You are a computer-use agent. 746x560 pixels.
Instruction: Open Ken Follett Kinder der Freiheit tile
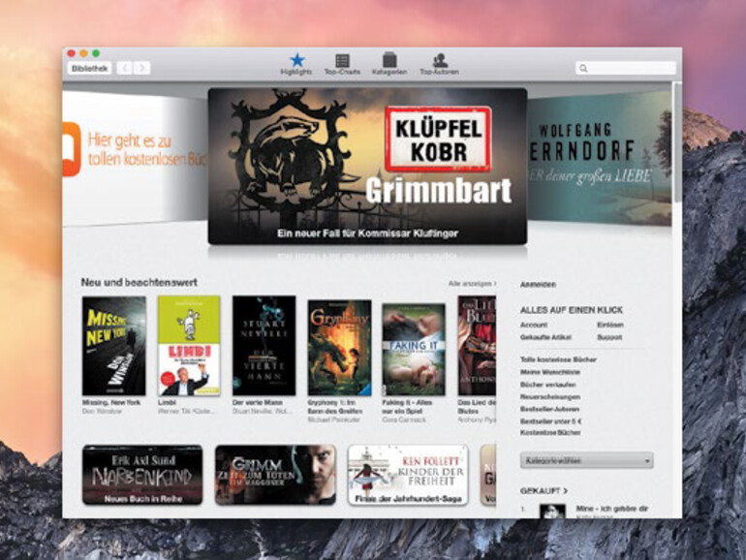pos(408,475)
